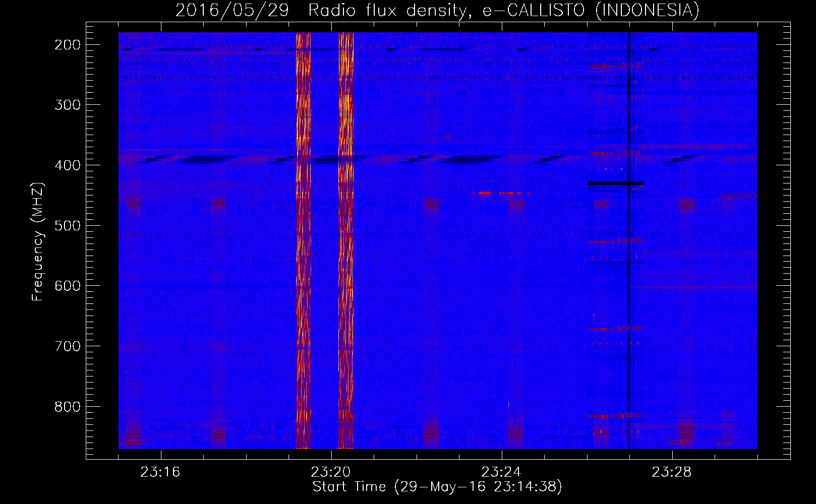Select the 400 frequency tick label
The height and width of the screenshot is (504, 816).
click(68, 165)
